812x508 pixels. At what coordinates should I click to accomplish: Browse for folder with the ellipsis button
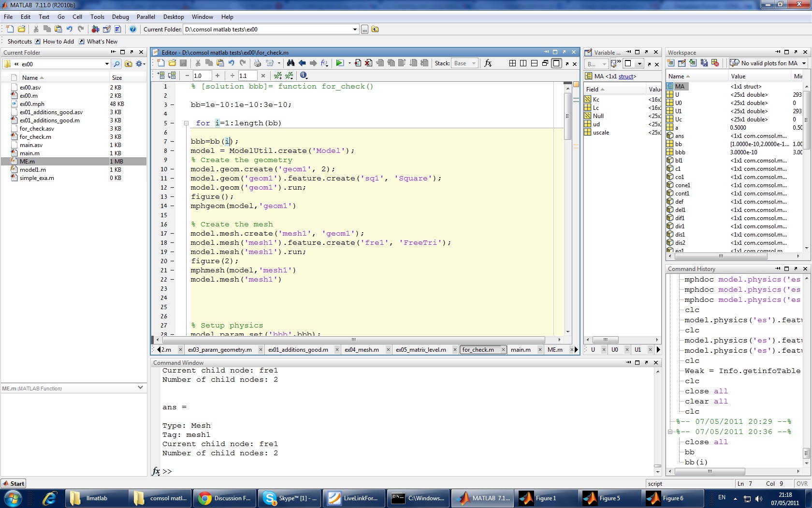tap(364, 30)
